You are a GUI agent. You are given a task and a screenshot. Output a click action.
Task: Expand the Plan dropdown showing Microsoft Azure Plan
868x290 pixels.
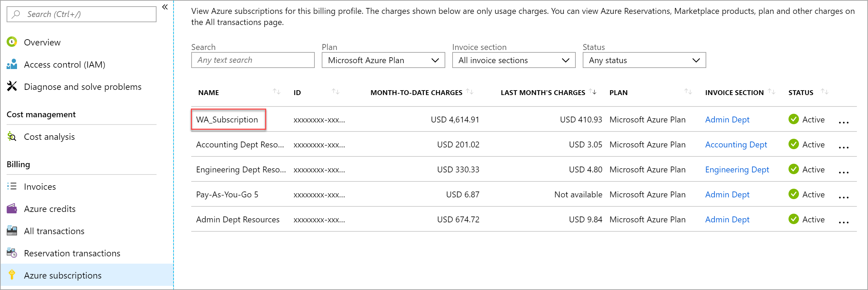coord(383,60)
